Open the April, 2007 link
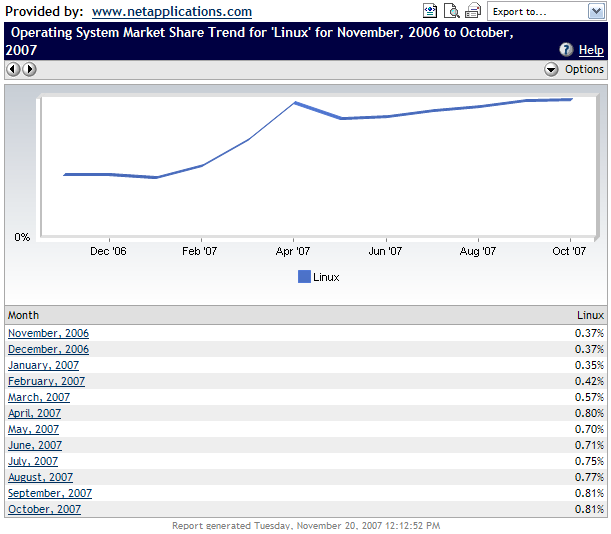The width and height of the screenshot is (611, 534). point(34,414)
